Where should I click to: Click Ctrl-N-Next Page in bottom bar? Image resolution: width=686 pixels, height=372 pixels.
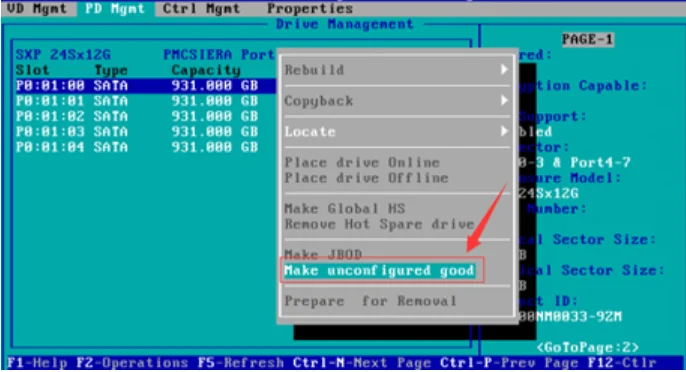pos(362,363)
